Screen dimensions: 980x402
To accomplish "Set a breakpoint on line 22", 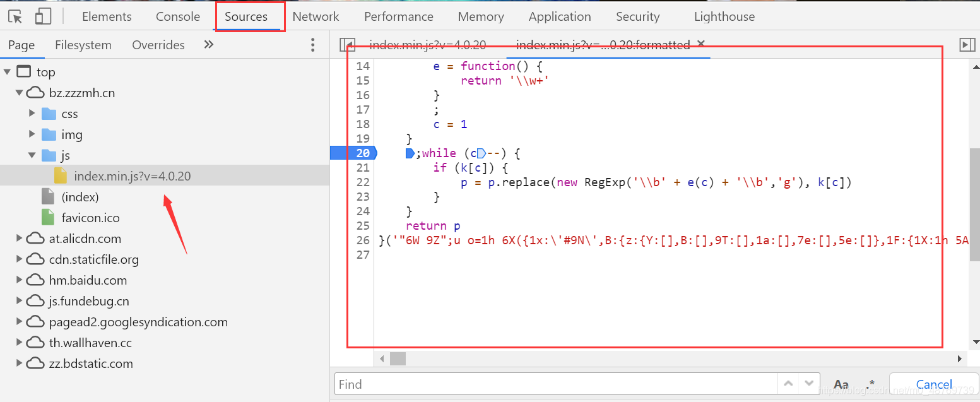I will 362,182.
